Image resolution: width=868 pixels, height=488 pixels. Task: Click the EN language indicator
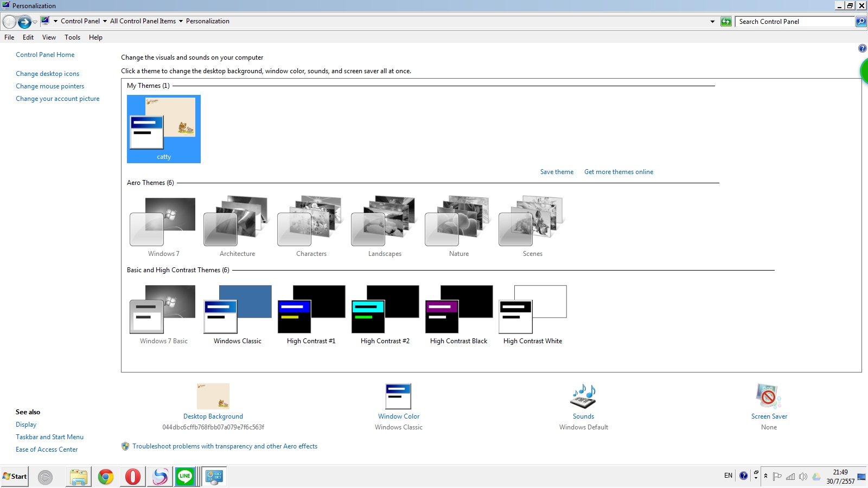[728, 476]
